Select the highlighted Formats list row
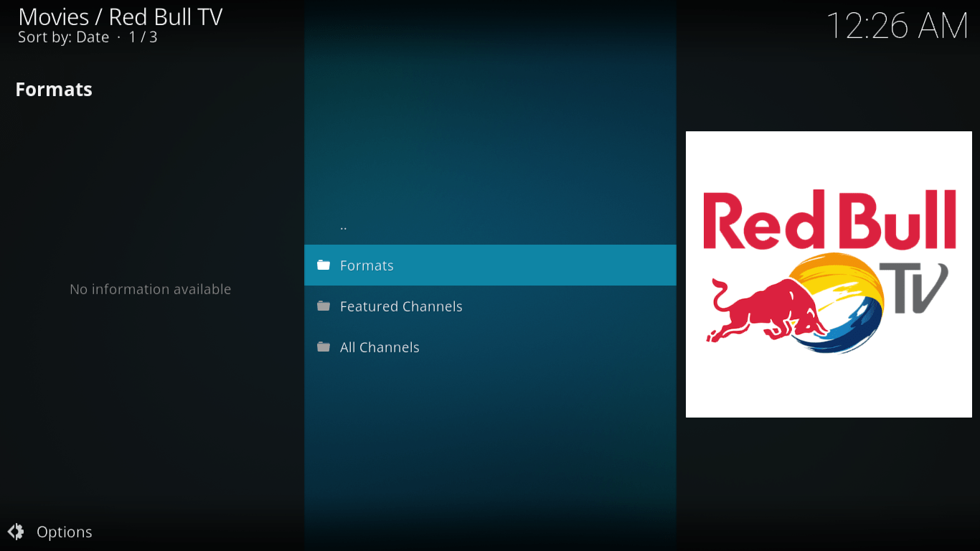 490,265
